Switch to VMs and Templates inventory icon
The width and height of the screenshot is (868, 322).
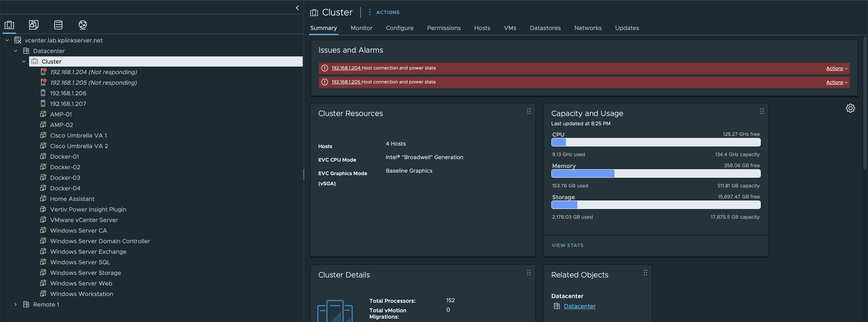coord(34,25)
